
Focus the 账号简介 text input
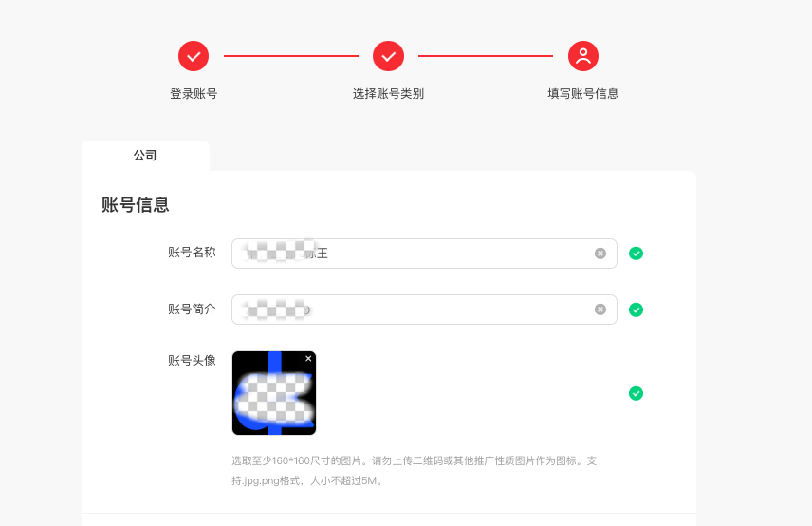pyautogui.click(x=424, y=310)
